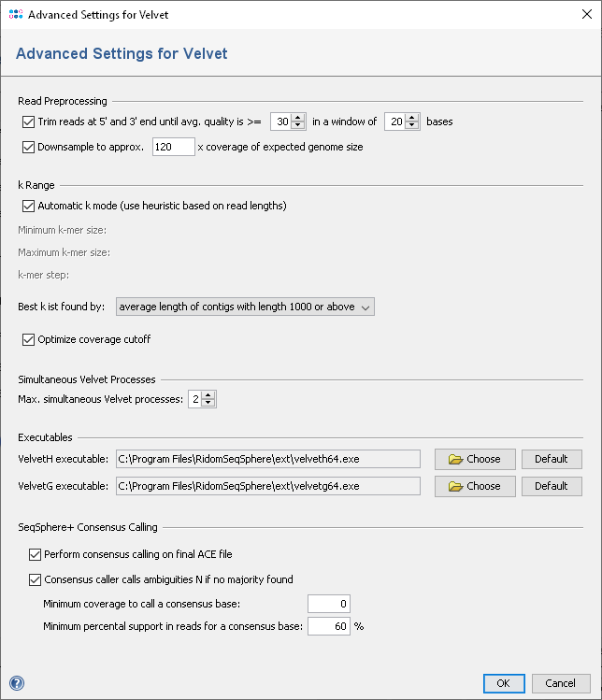Image resolution: width=602 pixels, height=700 pixels.
Task: Toggle Optimize coverage cutoff checkbox
Action: tap(27, 339)
